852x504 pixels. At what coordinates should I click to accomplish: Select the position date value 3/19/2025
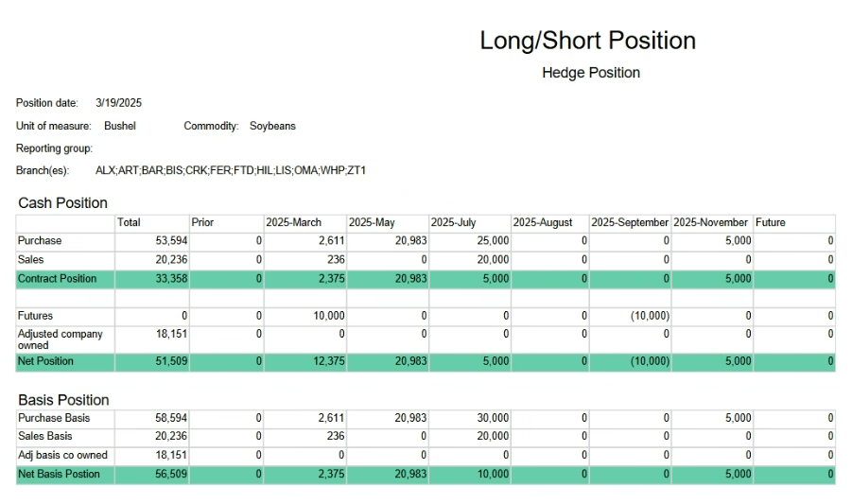pos(118,103)
